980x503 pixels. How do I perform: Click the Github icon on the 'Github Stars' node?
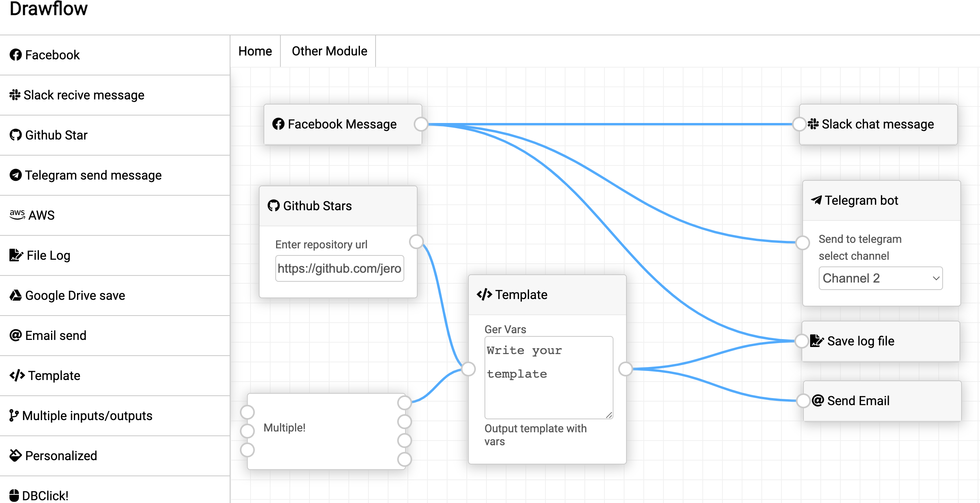(274, 206)
